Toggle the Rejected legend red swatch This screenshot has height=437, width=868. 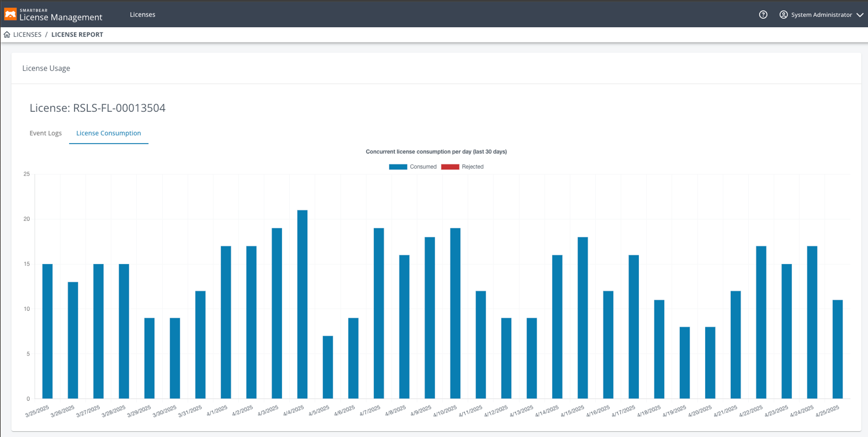[450, 167]
